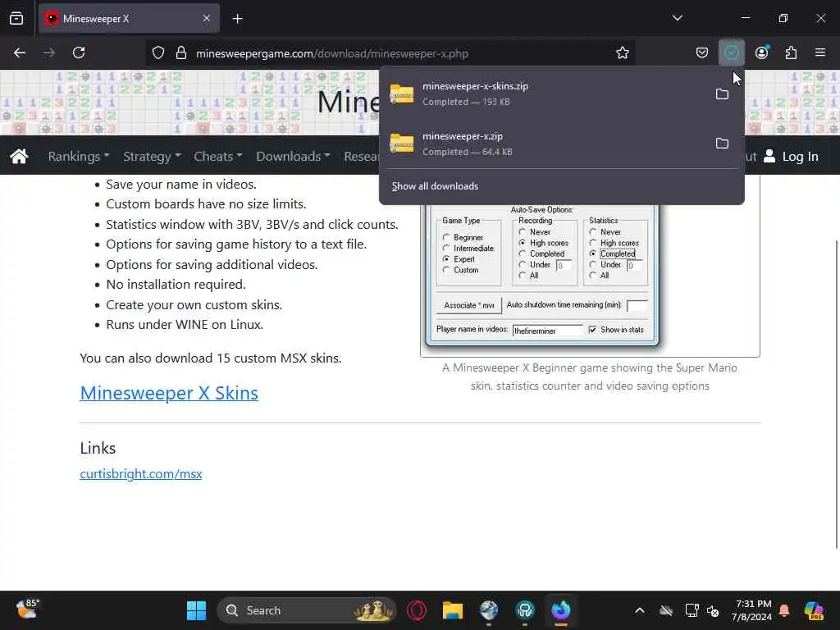Expand the Cheats menu
Image resolution: width=840 pixels, height=630 pixels.
217,157
